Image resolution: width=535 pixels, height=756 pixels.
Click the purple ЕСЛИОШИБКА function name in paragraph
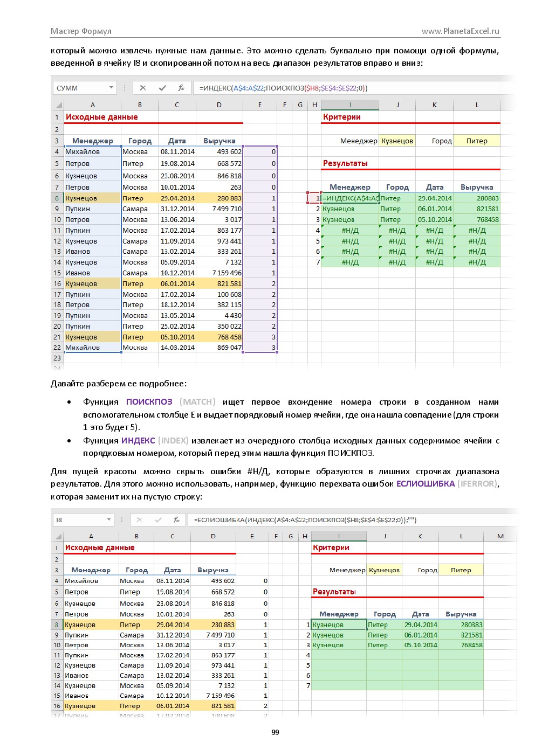coord(426,484)
